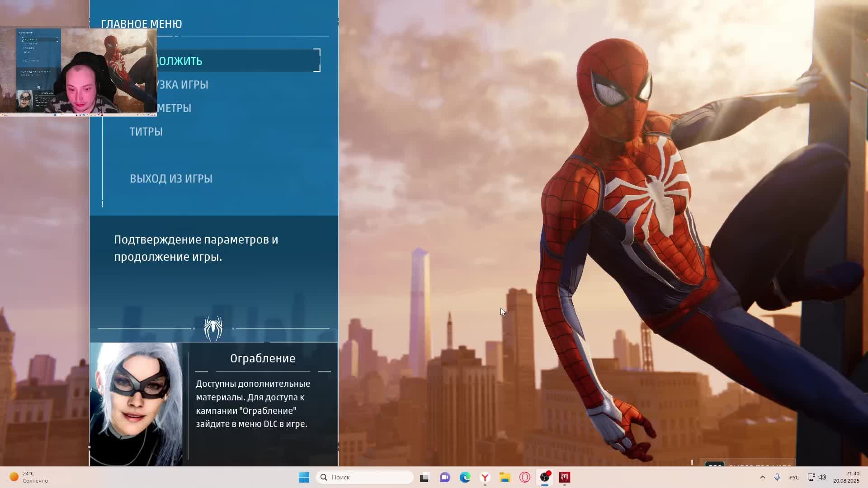Open Microsoft Edge from taskbar
This screenshot has width=868, height=488.
(465, 477)
